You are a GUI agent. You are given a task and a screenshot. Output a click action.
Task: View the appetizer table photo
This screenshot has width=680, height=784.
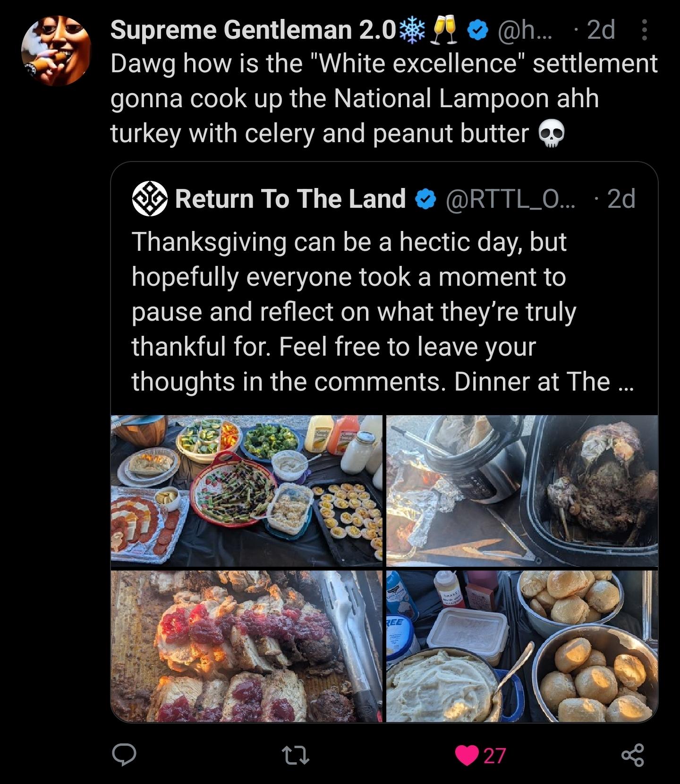(246, 490)
